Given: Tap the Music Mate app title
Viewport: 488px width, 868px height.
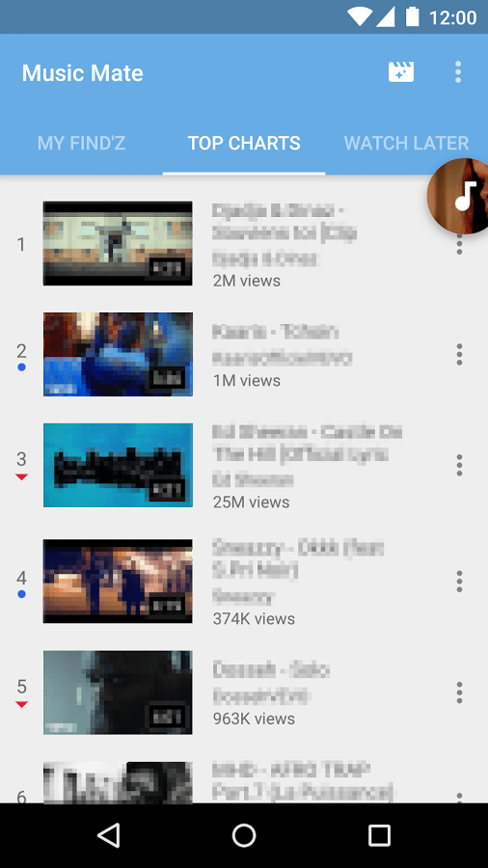Looking at the screenshot, I should 82,73.
